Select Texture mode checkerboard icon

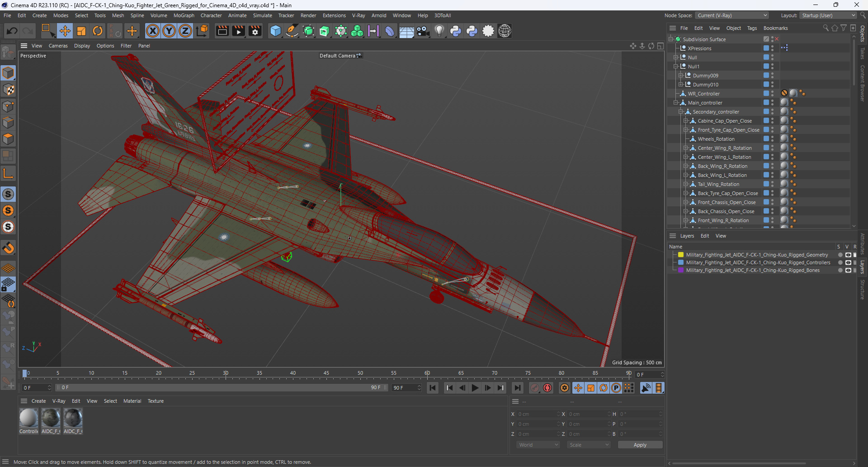click(x=8, y=90)
